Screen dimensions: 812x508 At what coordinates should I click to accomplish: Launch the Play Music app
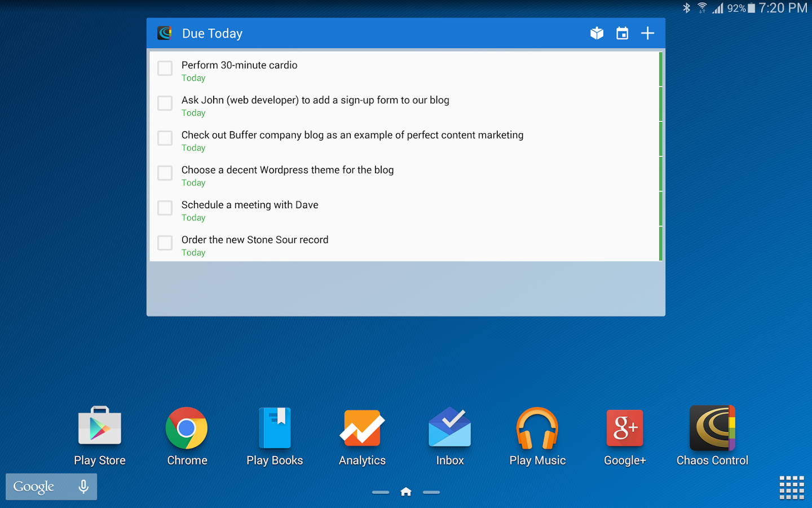pos(537,436)
